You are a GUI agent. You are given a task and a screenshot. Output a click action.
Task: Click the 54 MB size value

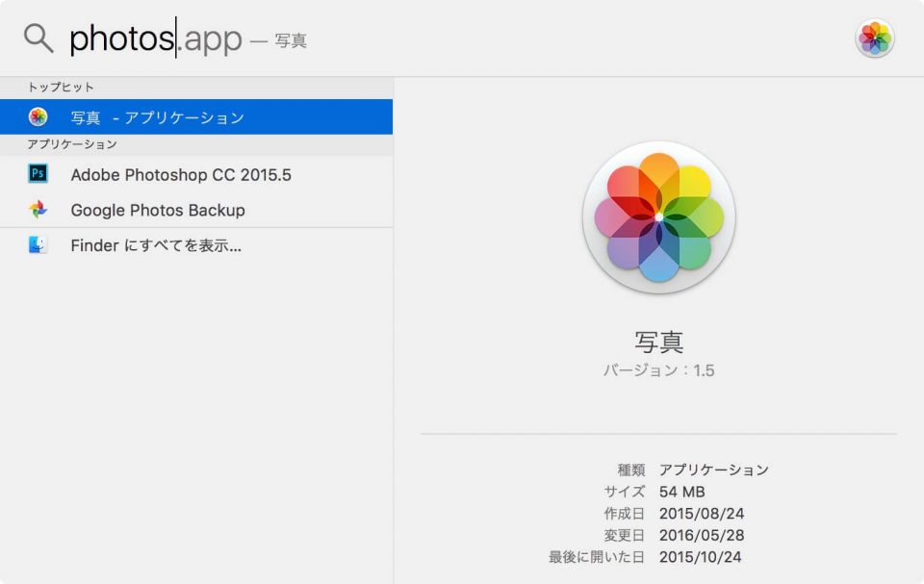681,492
